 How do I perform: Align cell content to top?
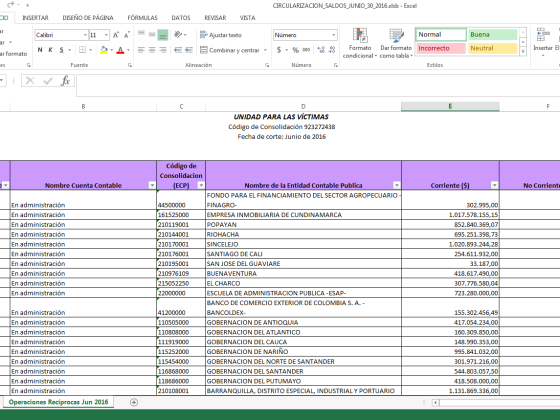point(141,35)
